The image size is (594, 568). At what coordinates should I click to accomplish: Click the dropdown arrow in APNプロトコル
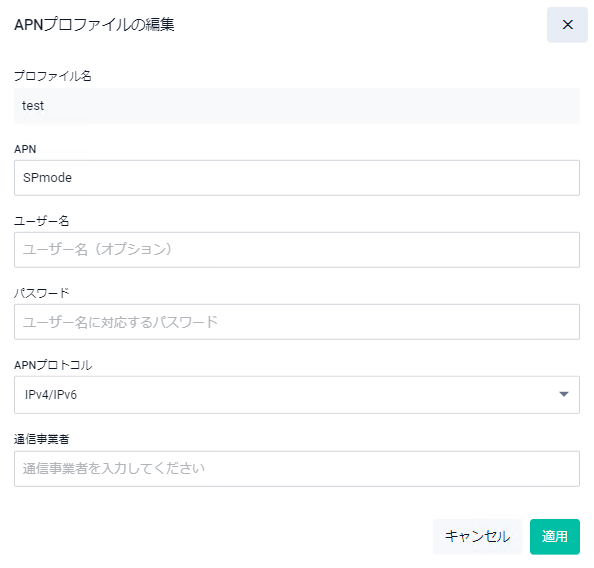[564, 394]
